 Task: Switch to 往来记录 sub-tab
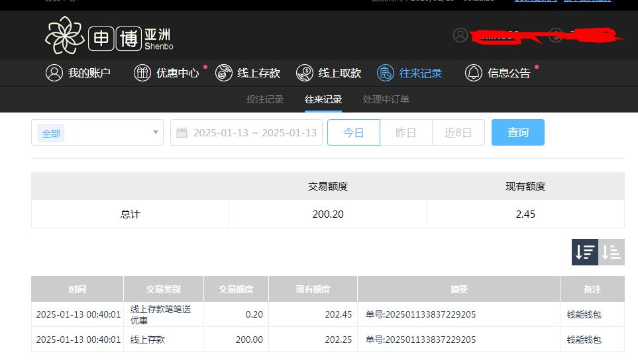coord(323,99)
